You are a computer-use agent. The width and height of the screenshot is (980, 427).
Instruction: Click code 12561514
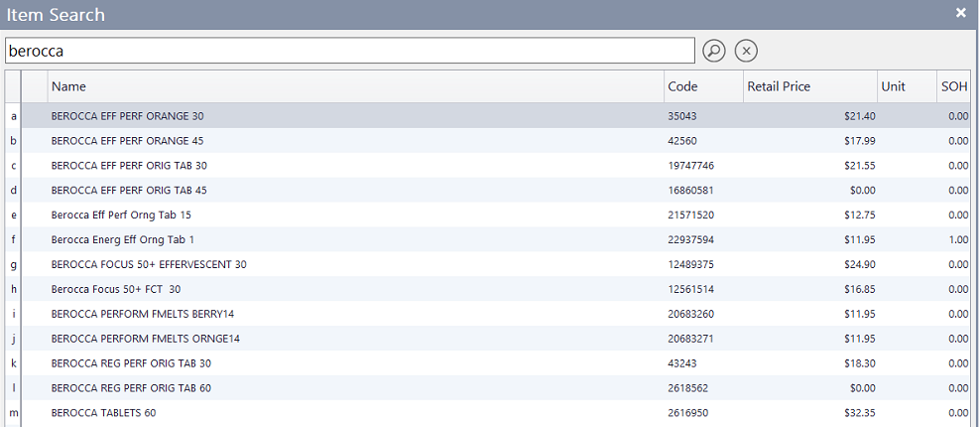pos(690,289)
